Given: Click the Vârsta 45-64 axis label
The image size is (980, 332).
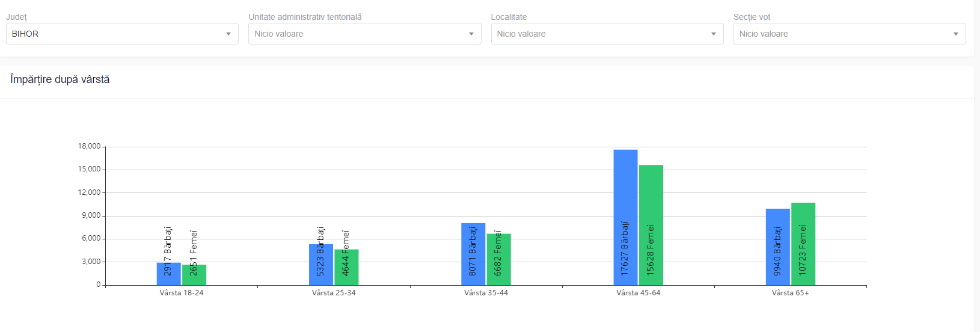Looking at the screenshot, I should [x=638, y=293].
